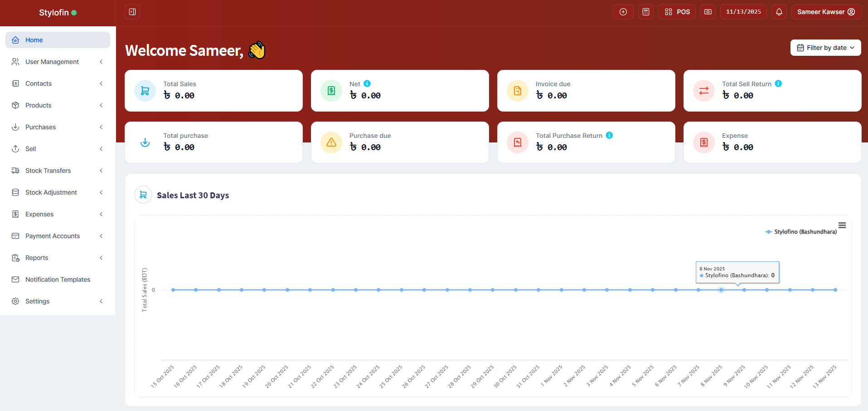This screenshot has width=868, height=411.
Task: Open Notification Templates in sidebar
Action: 58,279
